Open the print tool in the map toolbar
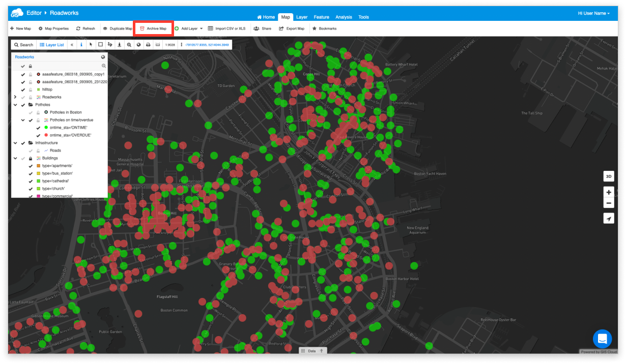The width and height of the screenshot is (626, 364). 148,45
